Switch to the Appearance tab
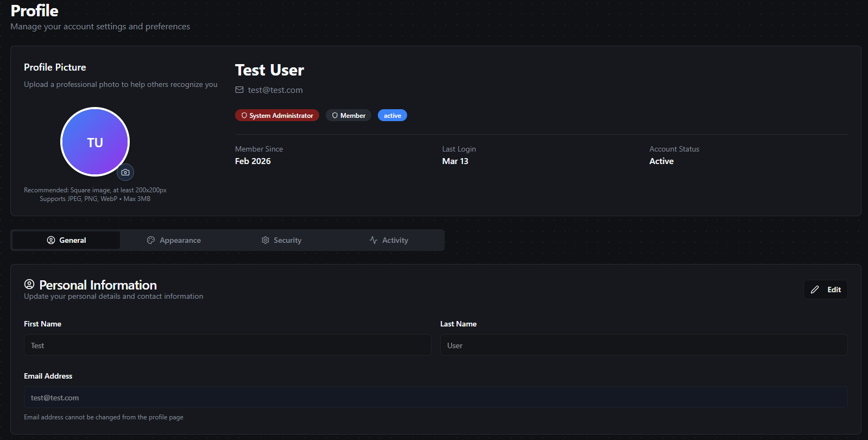868x440 pixels. (174, 240)
